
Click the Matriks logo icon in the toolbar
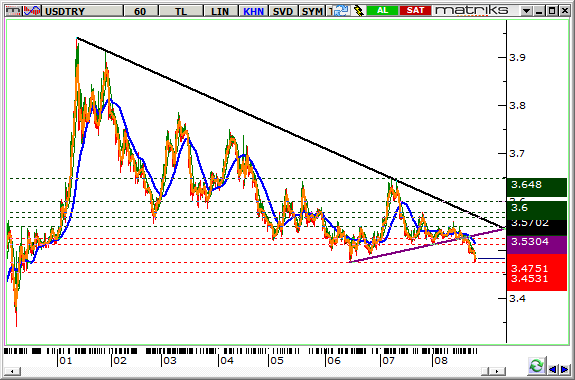pos(13,11)
